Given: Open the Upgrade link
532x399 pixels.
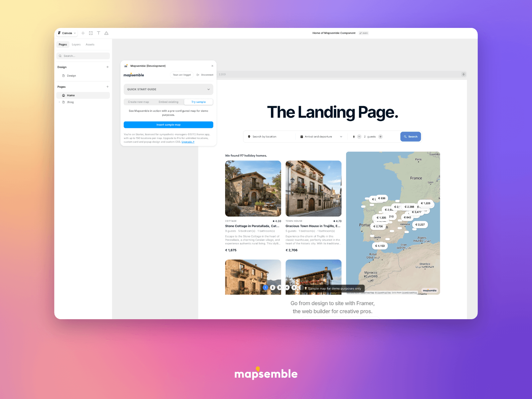Looking at the screenshot, I should [188, 142].
